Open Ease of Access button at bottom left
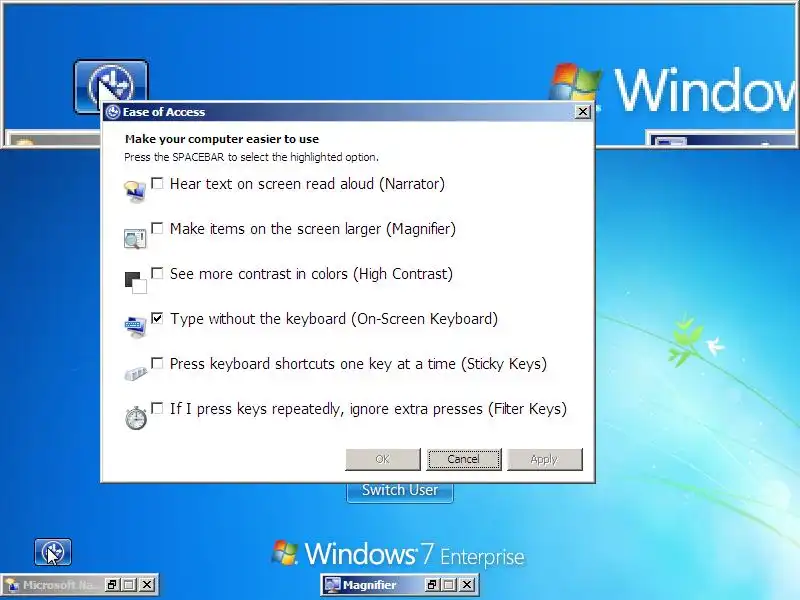 click(53, 552)
